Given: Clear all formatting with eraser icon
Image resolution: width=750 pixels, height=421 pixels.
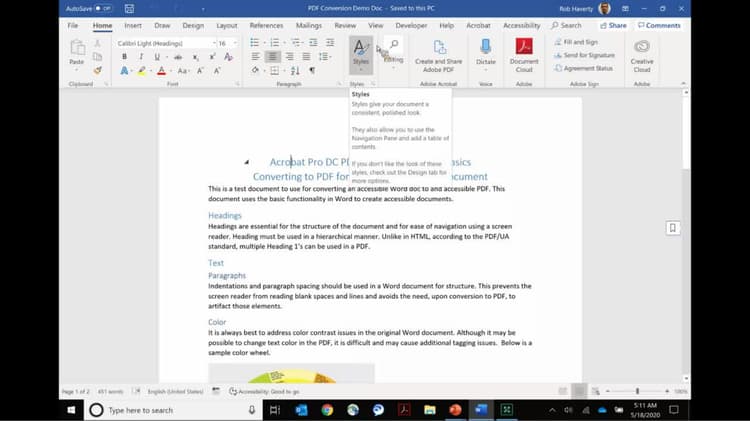Looking at the screenshot, I should pos(228,57).
